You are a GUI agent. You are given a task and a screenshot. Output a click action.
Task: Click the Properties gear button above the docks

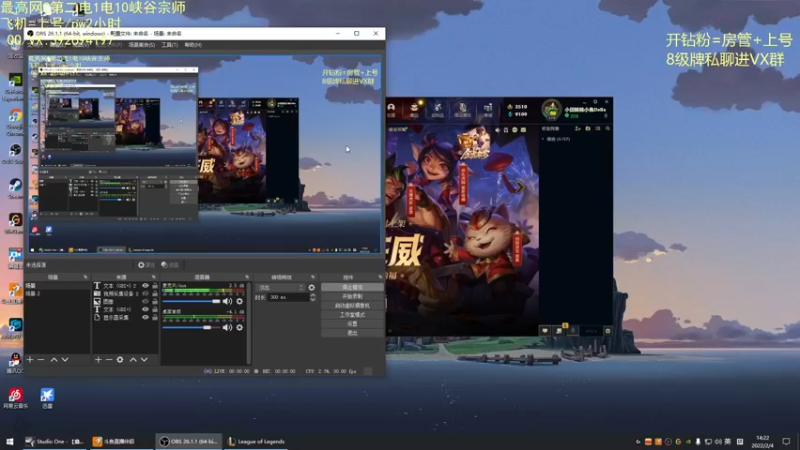pyautogui.click(x=146, y=265)
